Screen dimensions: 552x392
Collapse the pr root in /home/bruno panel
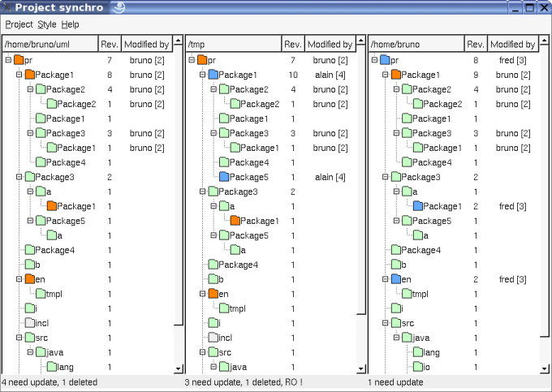pos(374,60)
